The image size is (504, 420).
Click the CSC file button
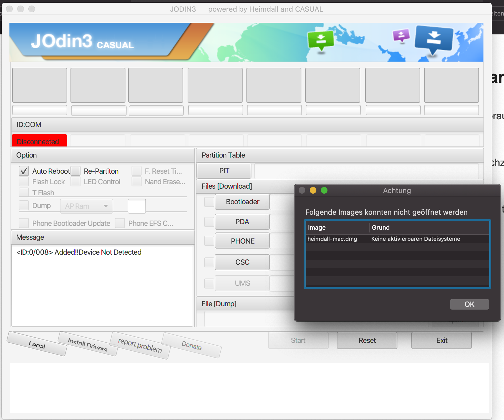[242, 262]
